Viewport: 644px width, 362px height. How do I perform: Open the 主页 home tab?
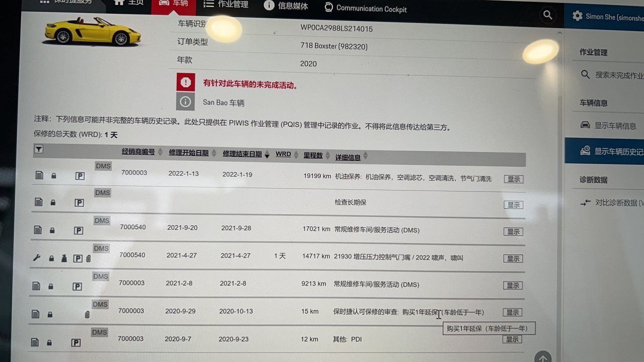128,3
